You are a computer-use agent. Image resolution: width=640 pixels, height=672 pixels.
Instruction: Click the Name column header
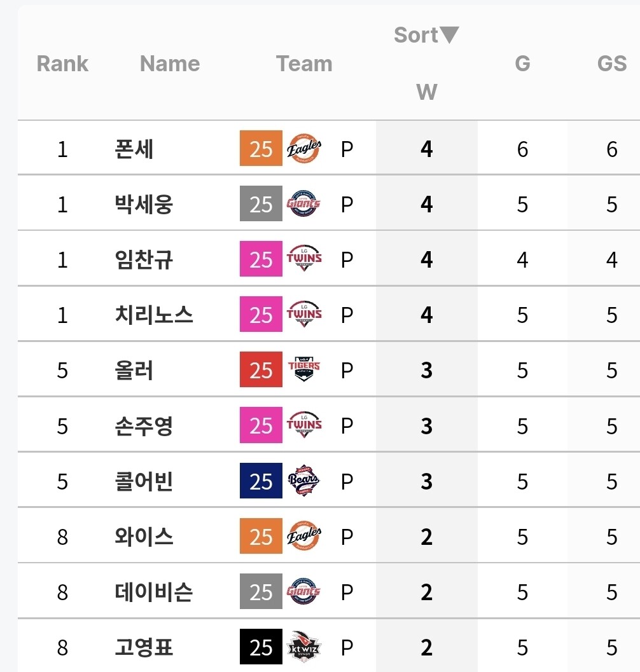tap(170, 64)
